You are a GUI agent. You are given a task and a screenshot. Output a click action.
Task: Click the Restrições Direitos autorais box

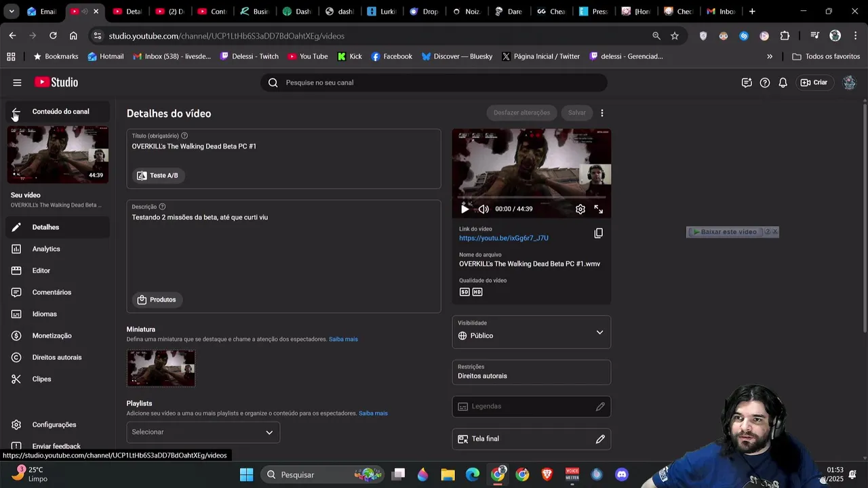tap(532, 372)
